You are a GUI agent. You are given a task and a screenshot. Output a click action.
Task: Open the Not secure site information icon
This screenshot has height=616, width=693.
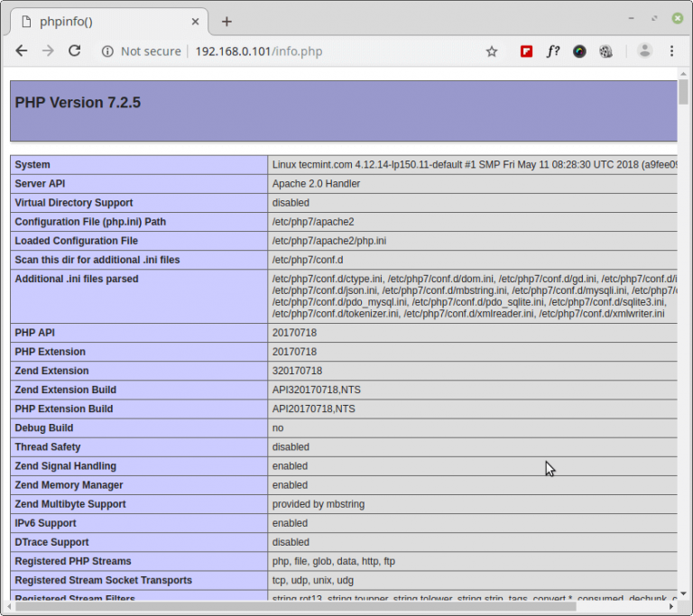107,51
